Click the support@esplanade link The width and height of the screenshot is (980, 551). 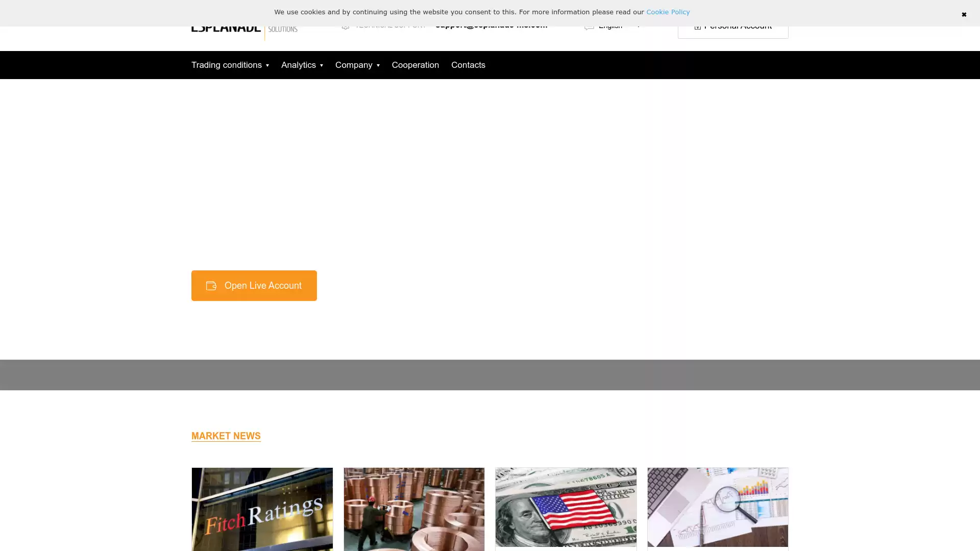[492, 25]
